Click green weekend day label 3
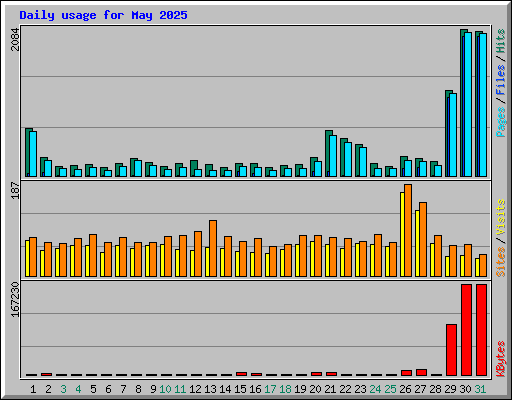This screenshot has height=400, width=512. [63, 389]
